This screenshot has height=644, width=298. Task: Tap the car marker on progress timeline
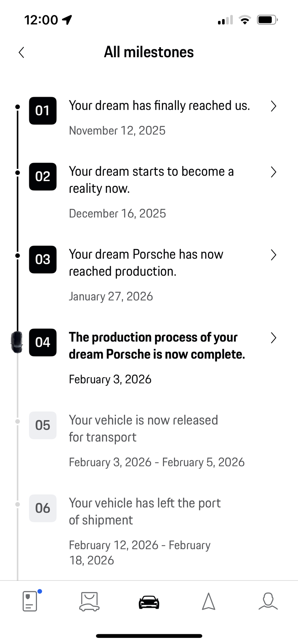[17, 342]
